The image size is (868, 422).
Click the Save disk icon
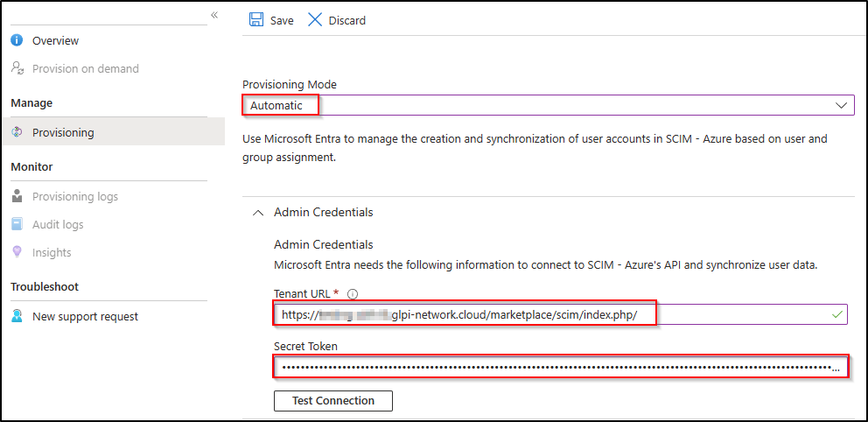(x=256, y=20)
